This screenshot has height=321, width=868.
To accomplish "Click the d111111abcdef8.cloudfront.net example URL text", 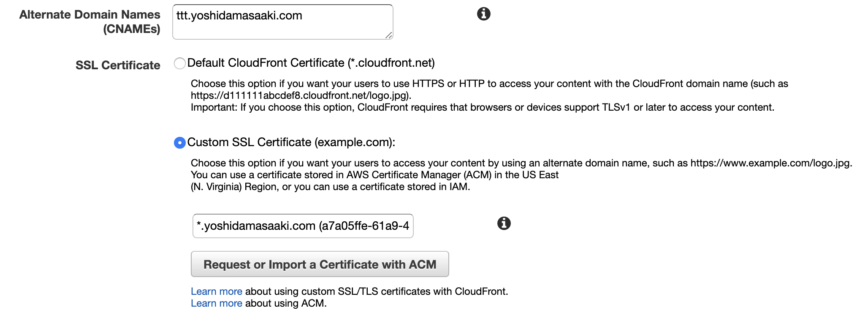I will pos(301,95).
